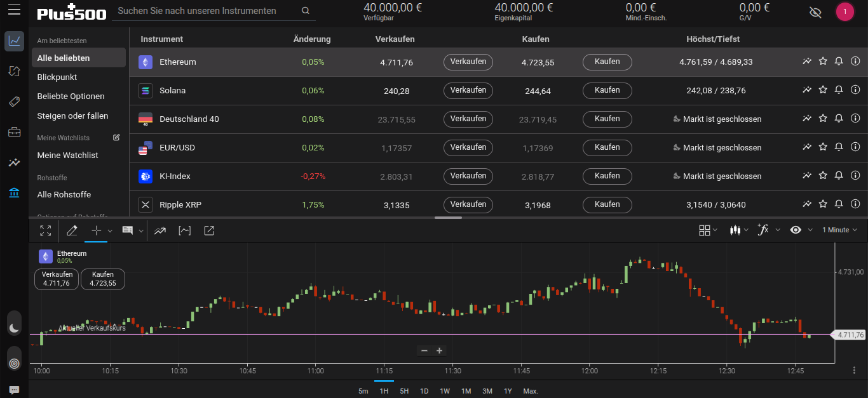868x398 pixels.
Task: Zoom out chart with minus button
Action: 424,350
